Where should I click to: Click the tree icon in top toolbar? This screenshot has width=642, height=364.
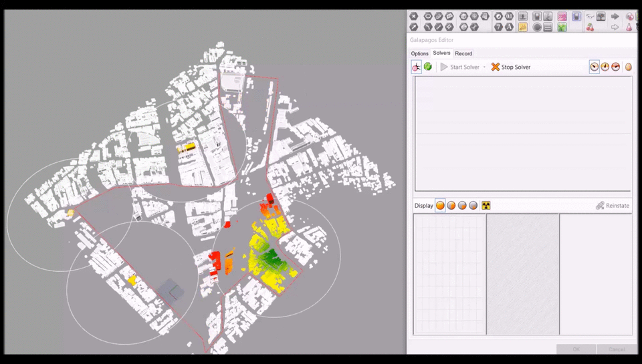pyautogui.click(x=601, y=17)
